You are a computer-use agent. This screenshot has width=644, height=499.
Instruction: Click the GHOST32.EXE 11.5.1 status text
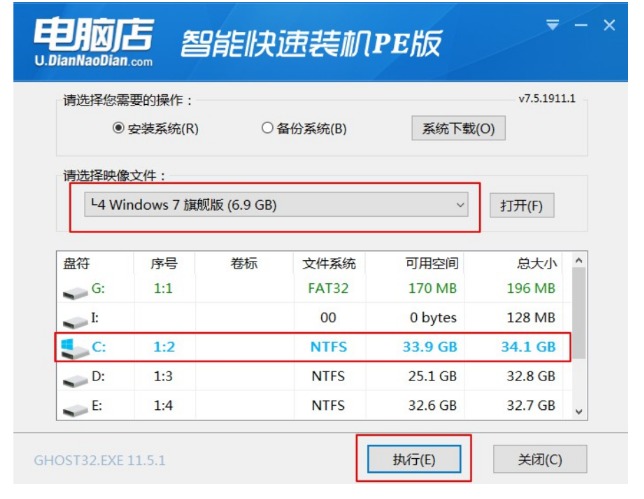[100, 460]
